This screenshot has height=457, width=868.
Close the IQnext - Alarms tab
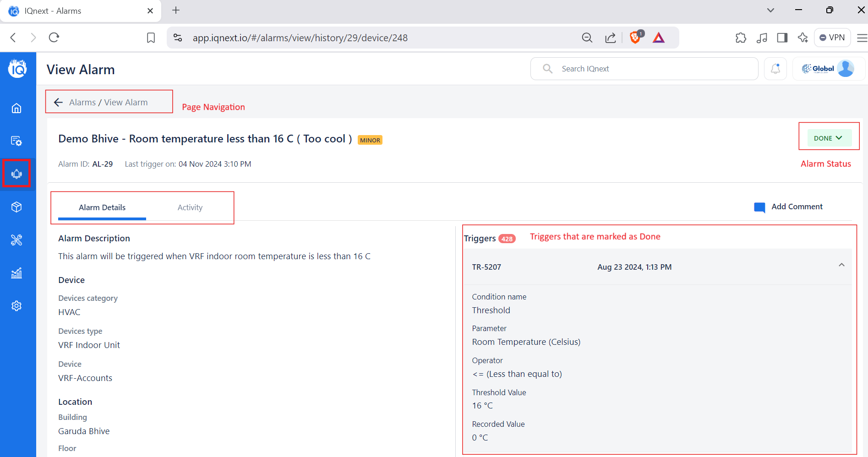150,11
